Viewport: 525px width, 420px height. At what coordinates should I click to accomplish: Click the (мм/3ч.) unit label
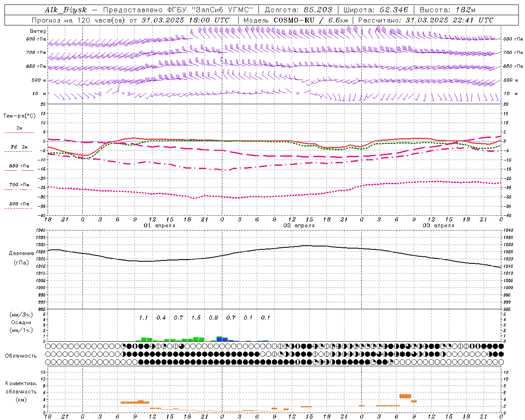pos(21,315)
